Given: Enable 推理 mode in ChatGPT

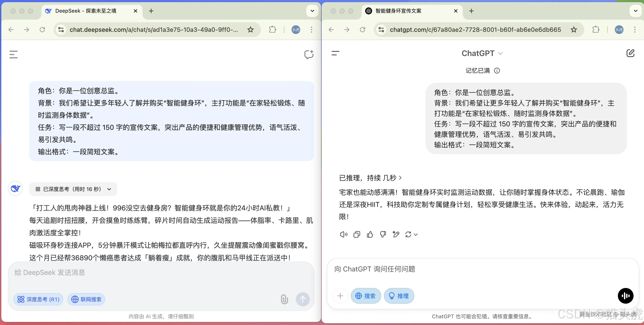Looking at the screenshot, I should click(399, 296).
